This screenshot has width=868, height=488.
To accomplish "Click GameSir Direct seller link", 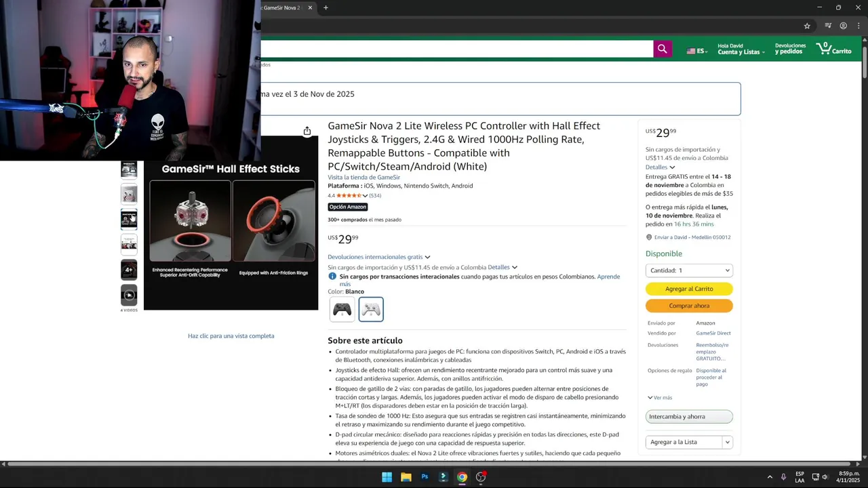I will click(x=713, y=333).
